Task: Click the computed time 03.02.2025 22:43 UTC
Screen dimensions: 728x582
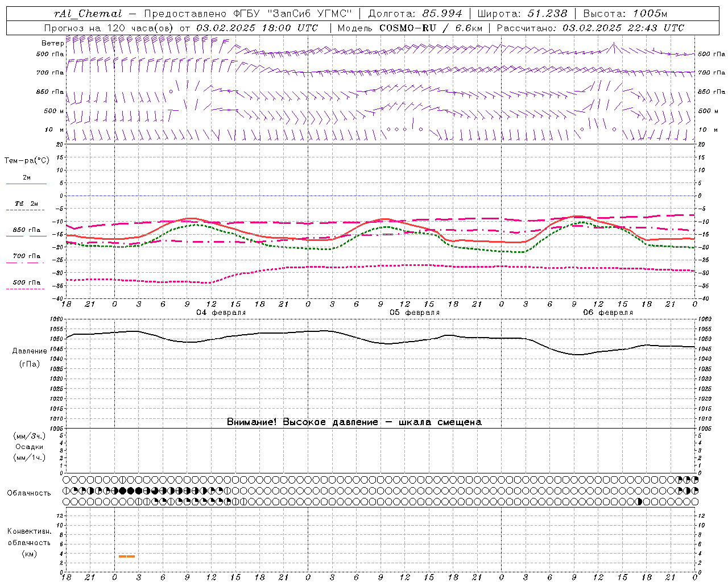Action: [623, 28]
